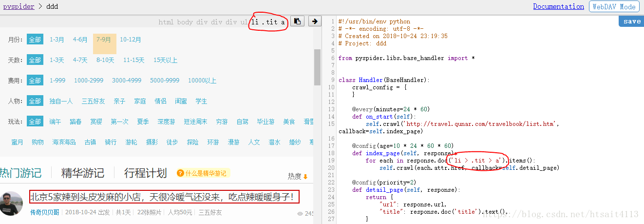
Task: Filter by month 10-12月
Action: click(131, 40)
